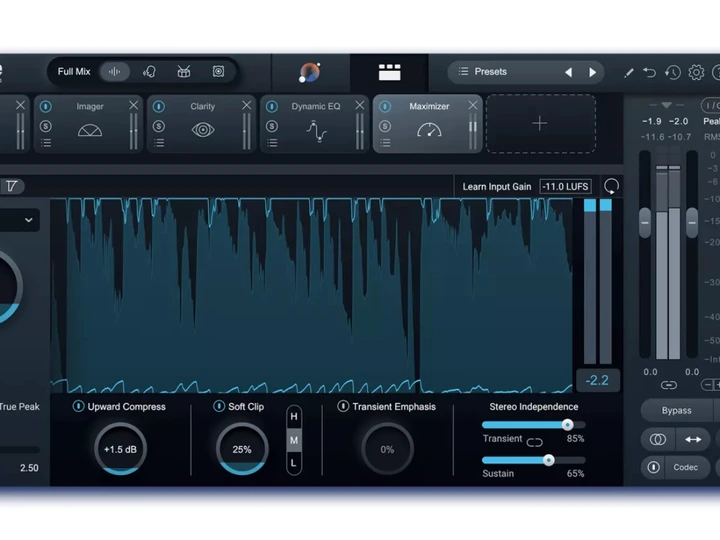720x540 pixels.
Task: Open Clarity module preset list icon
Action: tap(159, 143)
